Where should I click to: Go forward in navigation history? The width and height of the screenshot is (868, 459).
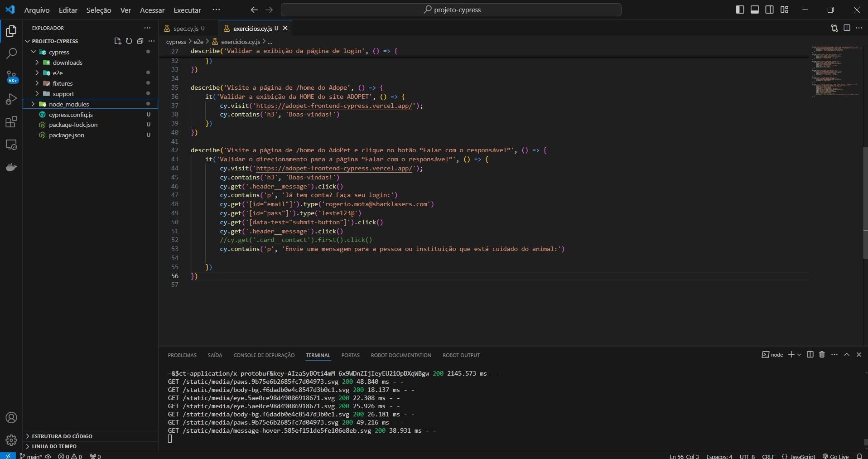(269, 10)
